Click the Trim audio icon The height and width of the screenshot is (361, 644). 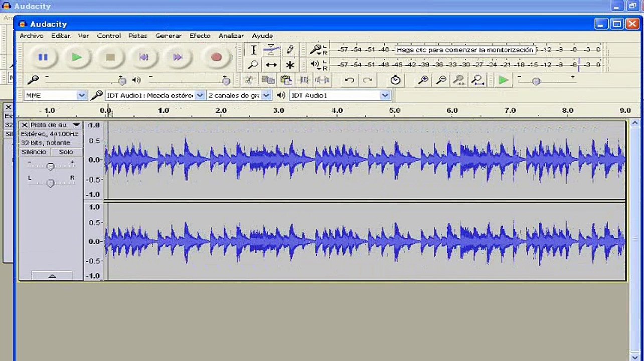304,80
